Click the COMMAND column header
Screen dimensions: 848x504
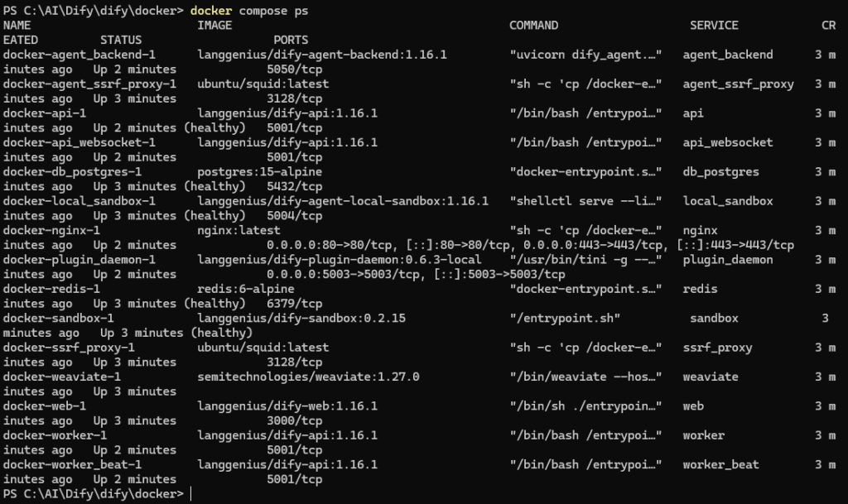tap(534, 26)
